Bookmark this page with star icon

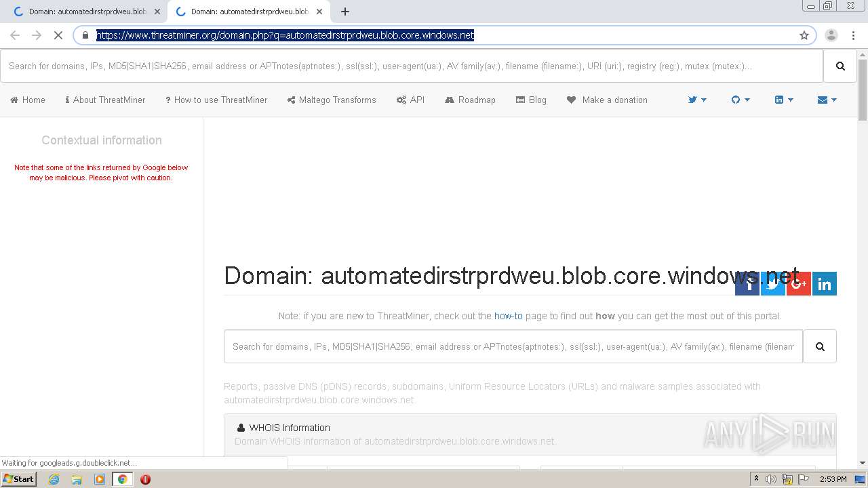click(804, 35)
